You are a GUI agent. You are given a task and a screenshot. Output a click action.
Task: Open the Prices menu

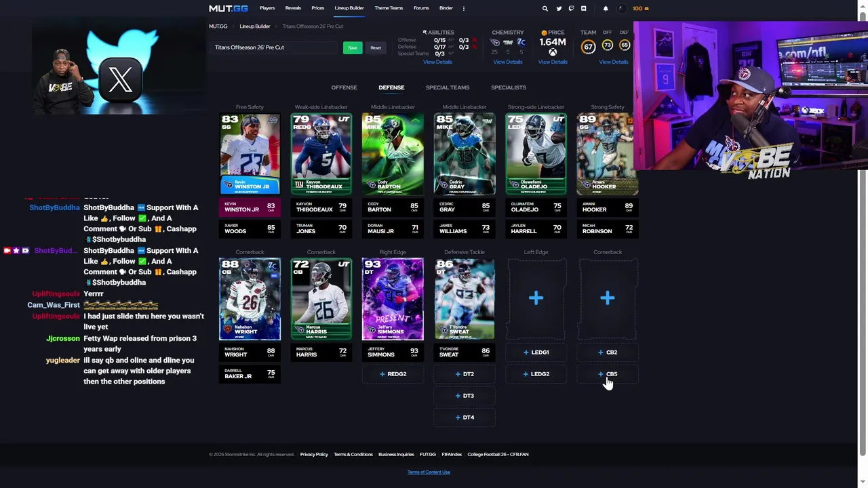(x=317, y=8)
